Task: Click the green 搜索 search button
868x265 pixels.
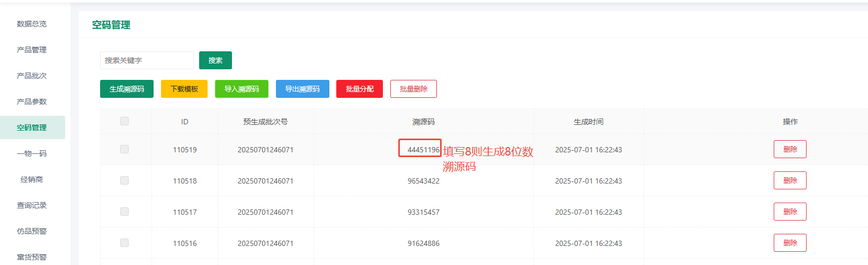Action: pos(215,60)
